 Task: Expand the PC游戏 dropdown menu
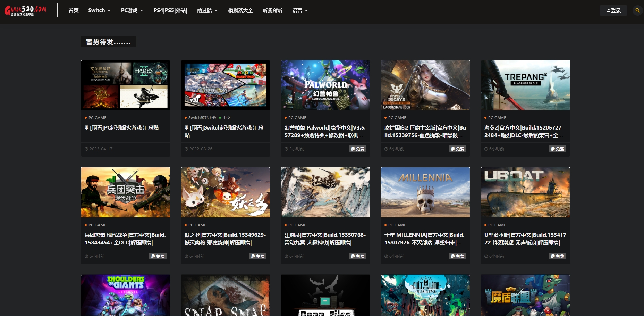click(x=132, y=10)
